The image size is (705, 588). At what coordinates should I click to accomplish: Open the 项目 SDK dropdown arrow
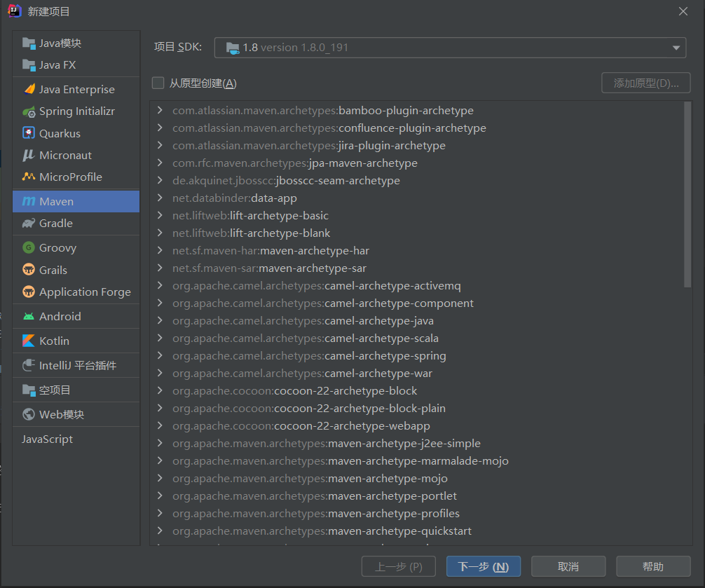point(676,48)
